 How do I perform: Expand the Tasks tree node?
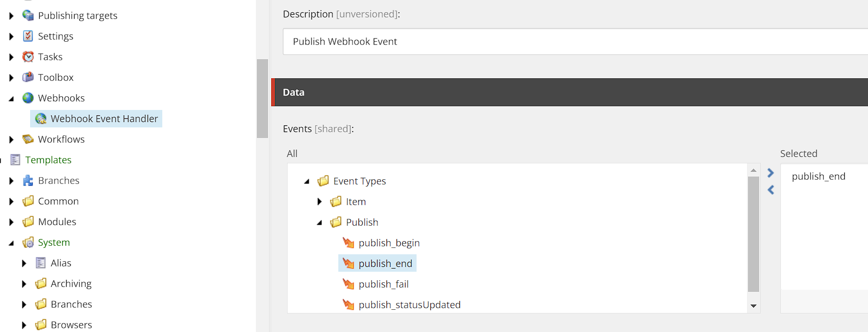pyautogui.click(x=11, y=57)
